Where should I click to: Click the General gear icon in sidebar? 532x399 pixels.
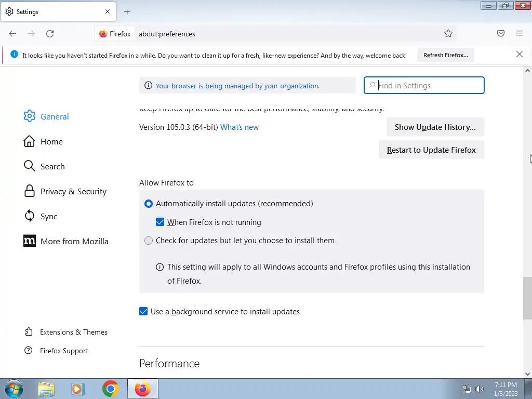pos(29,116)
